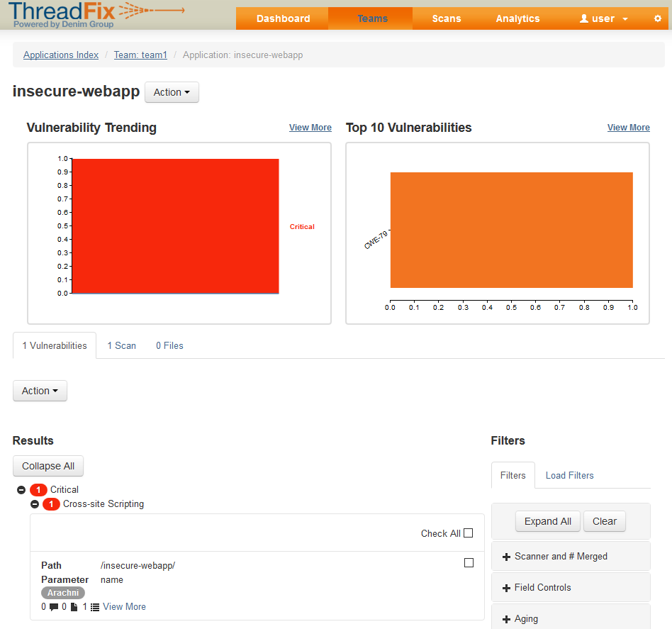
Task: Click the red Critical count badge
Action: tap(38, 489)
